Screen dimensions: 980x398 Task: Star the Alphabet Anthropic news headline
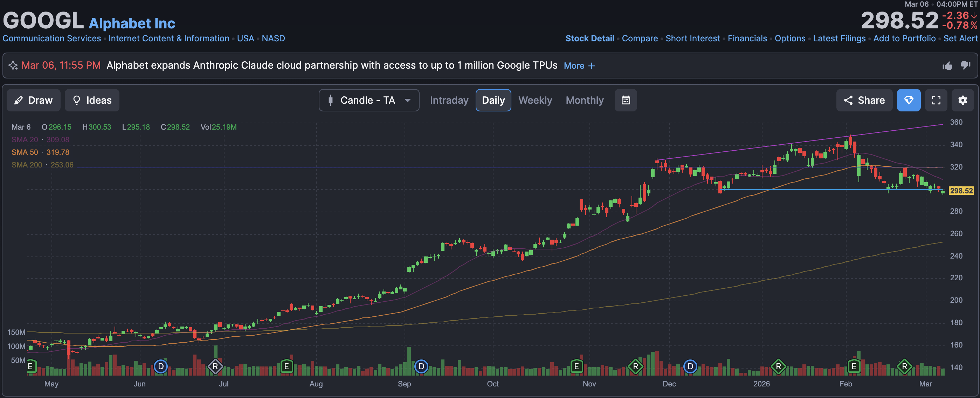point(13,66)
